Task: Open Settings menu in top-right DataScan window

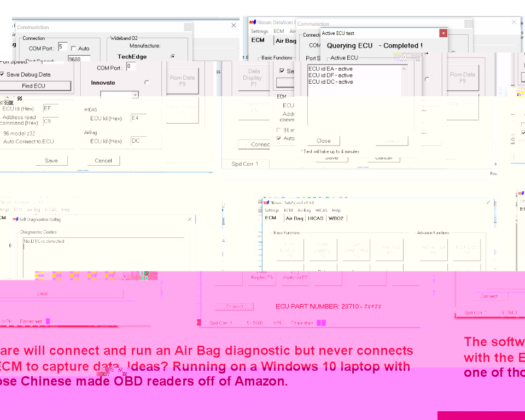Action: pyautogui.click(x=259, y=31)
